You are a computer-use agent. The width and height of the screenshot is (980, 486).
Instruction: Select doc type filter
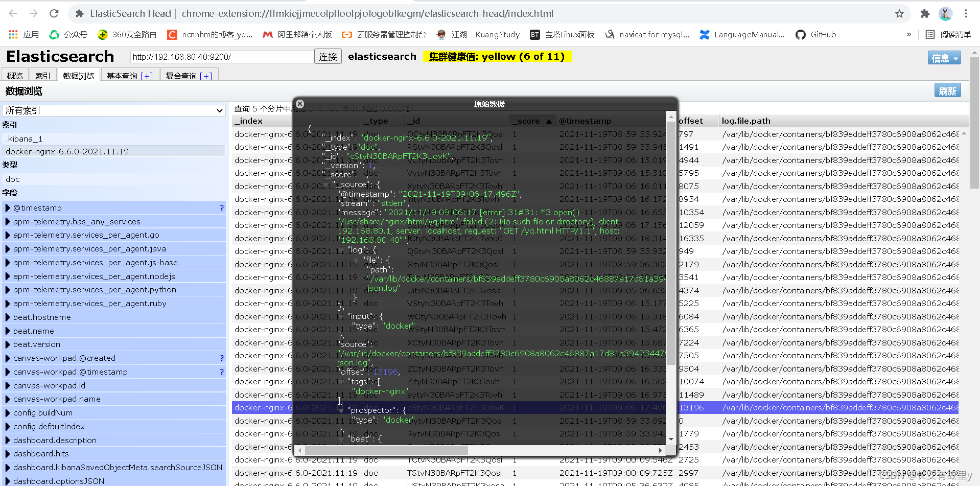coord(113,179)
